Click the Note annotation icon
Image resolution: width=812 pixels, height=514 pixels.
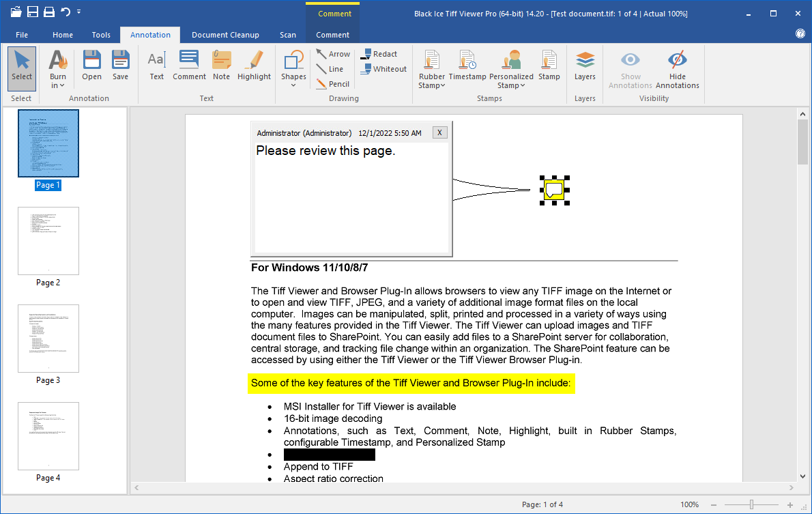click(x=221, y=66)
